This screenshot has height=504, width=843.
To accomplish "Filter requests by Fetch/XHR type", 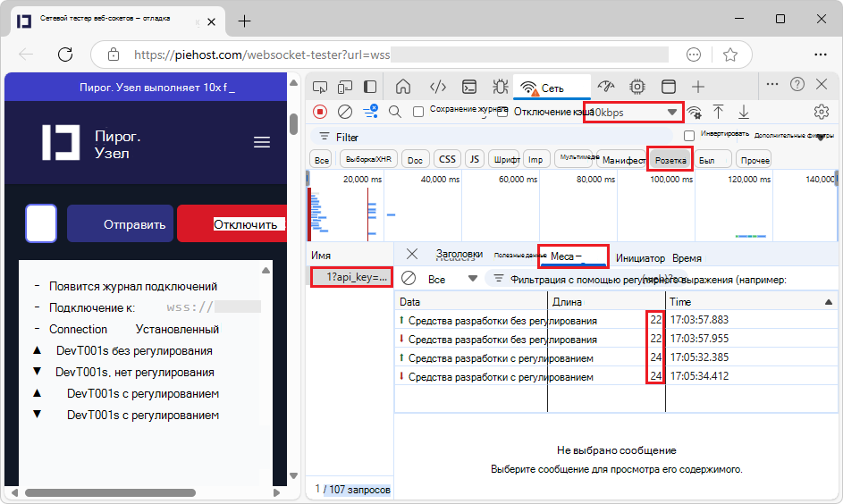I will (x=368, y=160).
